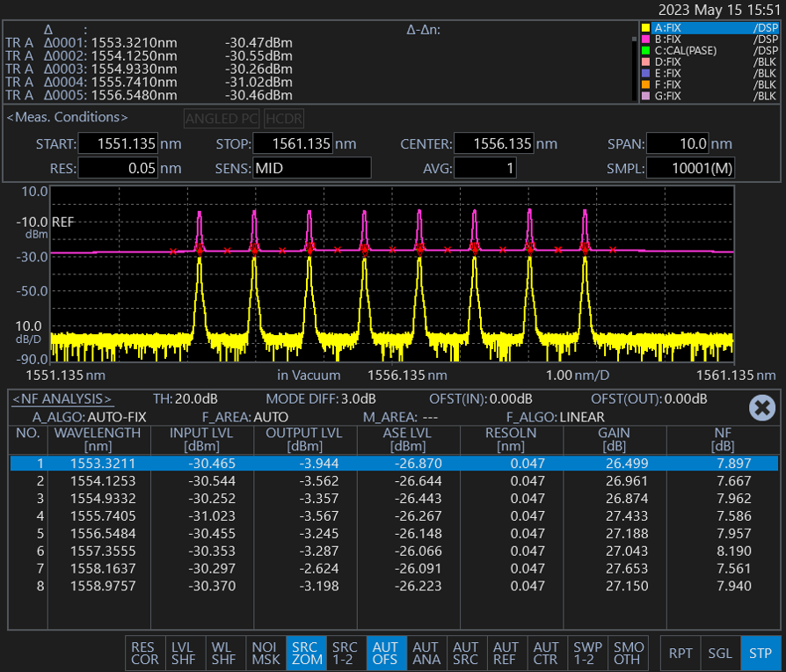Click the WL SHF toolbar button
Viewport: 786px width, 672px height.
(x=225, y=654)
